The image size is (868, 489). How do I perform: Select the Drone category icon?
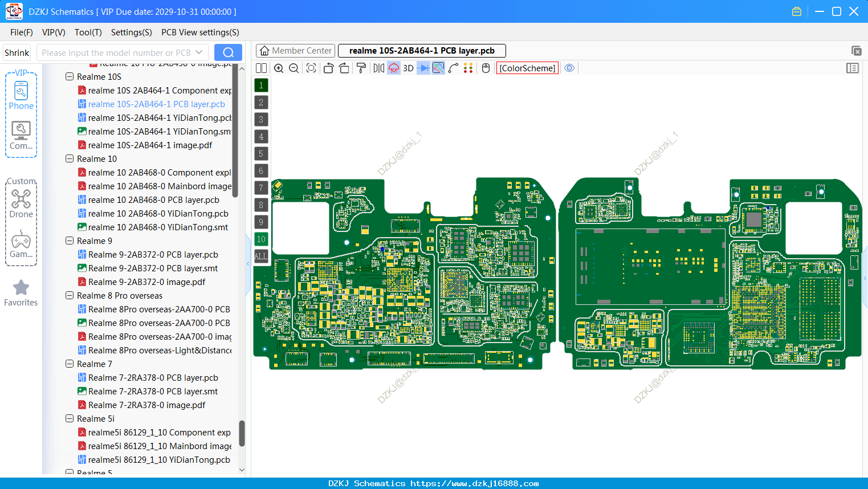21,204
